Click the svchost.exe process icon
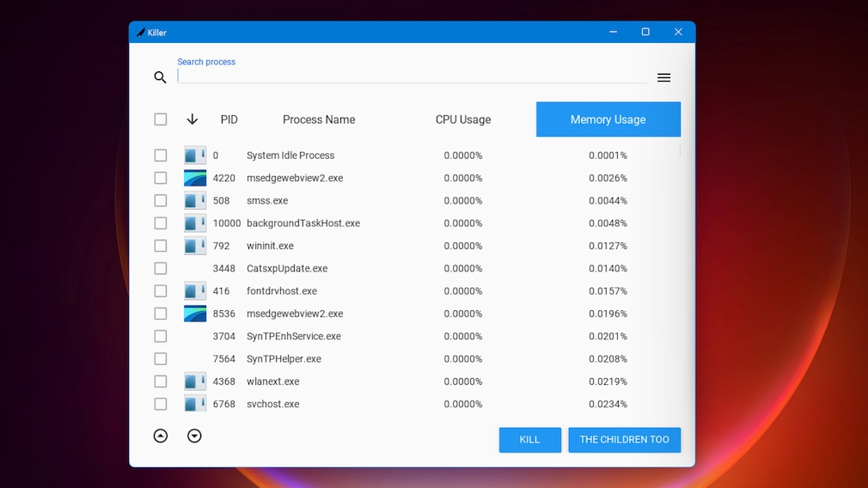The image size is (868, 488). (x=195, y=404)
